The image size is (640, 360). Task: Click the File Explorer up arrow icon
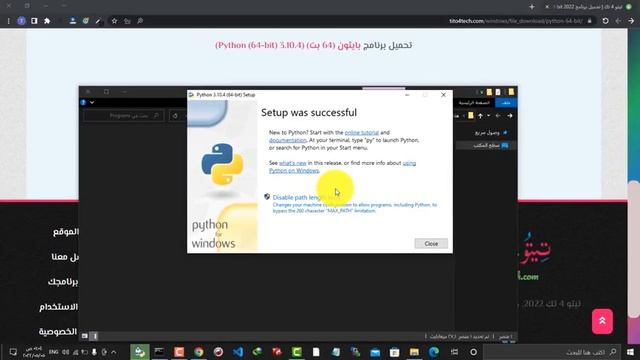coord(480,116)
